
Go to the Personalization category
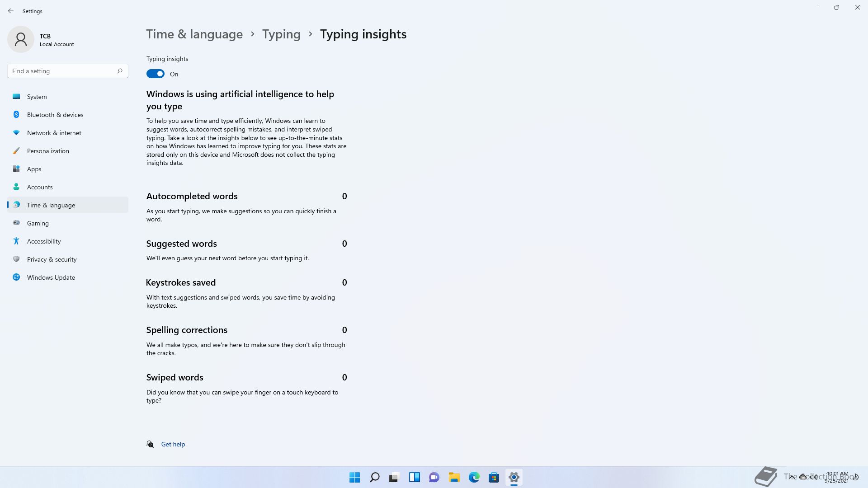68,151
